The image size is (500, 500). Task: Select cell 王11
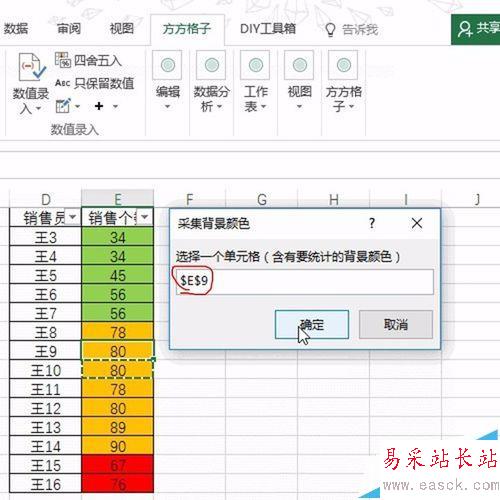click(46, 389)
